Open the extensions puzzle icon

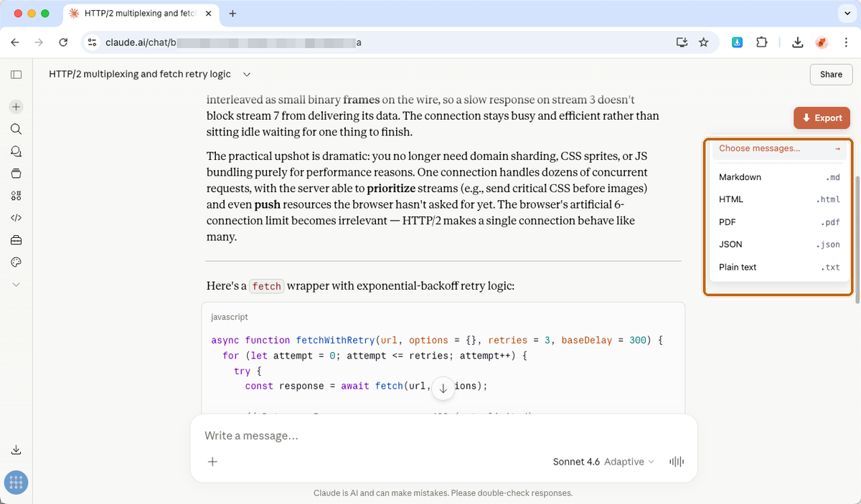pos(762,43)
